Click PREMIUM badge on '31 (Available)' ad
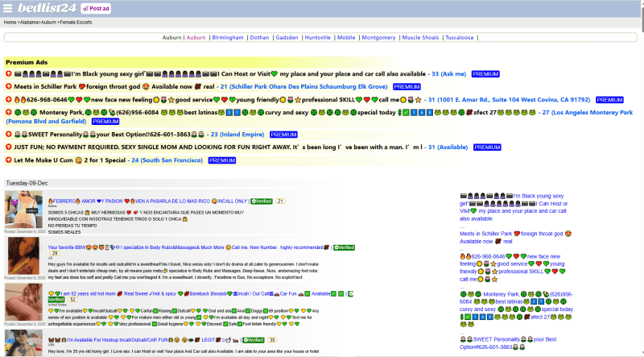 pyautogui.click(x=487, y=147)
